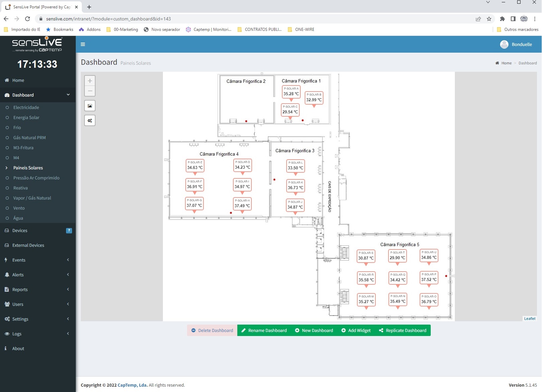The image size is (542, 392).
Task: Toggle the sidebar hamburger menu
Action: (x=83, y=44)
